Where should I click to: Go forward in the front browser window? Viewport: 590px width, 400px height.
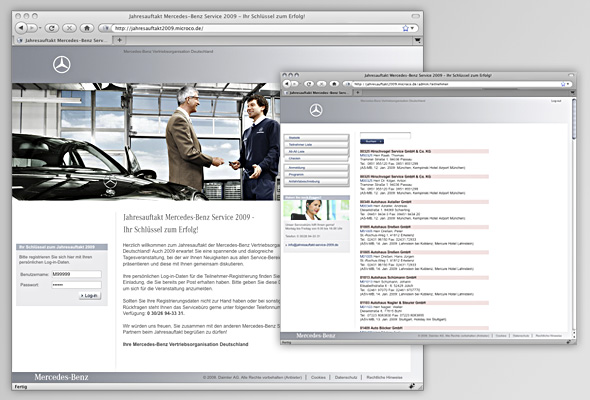point(295,84)
